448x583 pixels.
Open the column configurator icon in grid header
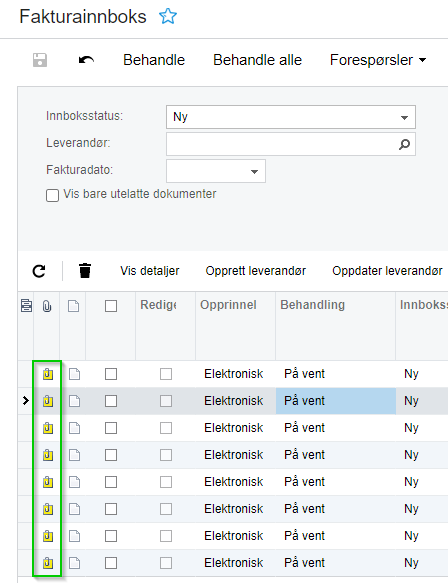(x=26, y=306)
